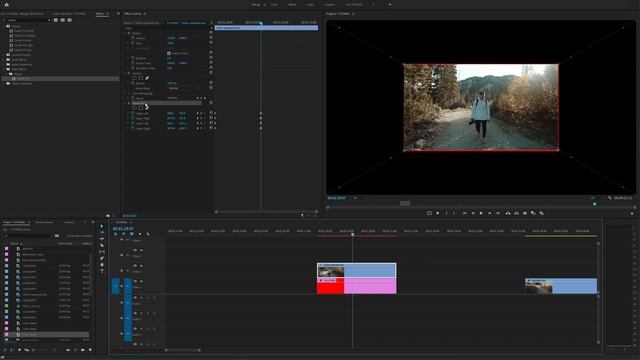Create free draw bezier mask under Corner Pin
640x360 pixels.
point(147,108)
